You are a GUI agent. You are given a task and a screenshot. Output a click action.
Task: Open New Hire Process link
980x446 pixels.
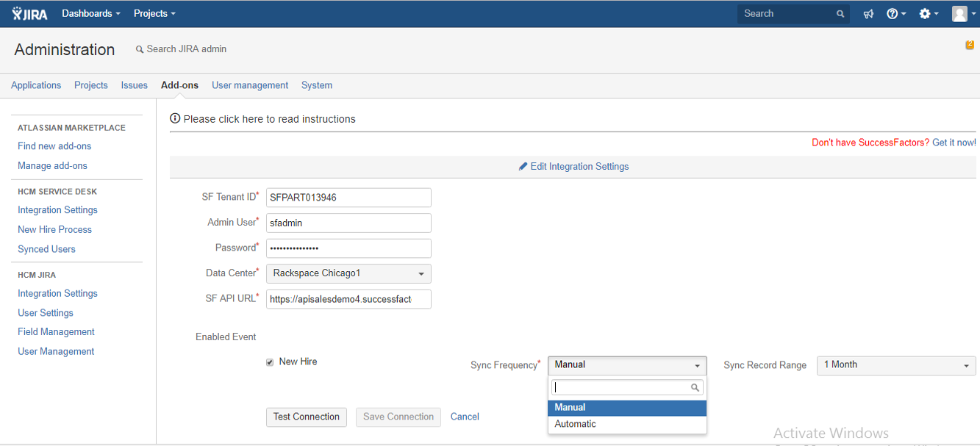click(x=54, y=230)
